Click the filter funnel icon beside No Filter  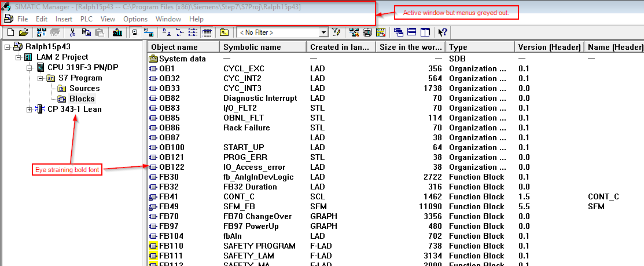coord(336,32)
